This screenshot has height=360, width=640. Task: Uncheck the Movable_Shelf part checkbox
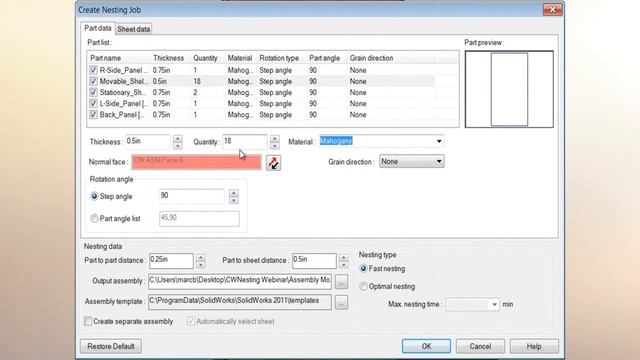coord(93,81)
